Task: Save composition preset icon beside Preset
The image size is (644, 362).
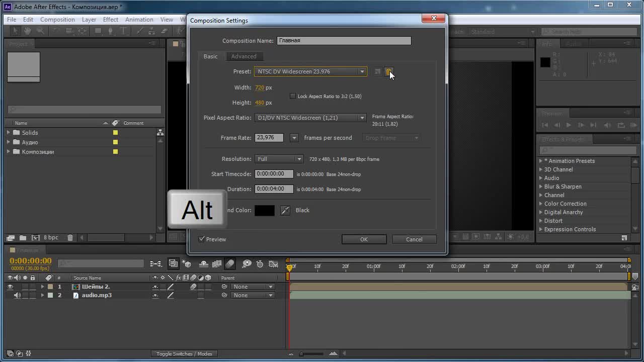Action: 378,71
